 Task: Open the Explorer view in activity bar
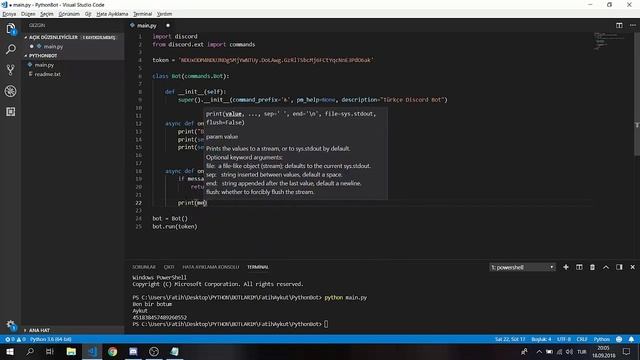(11, 29)
